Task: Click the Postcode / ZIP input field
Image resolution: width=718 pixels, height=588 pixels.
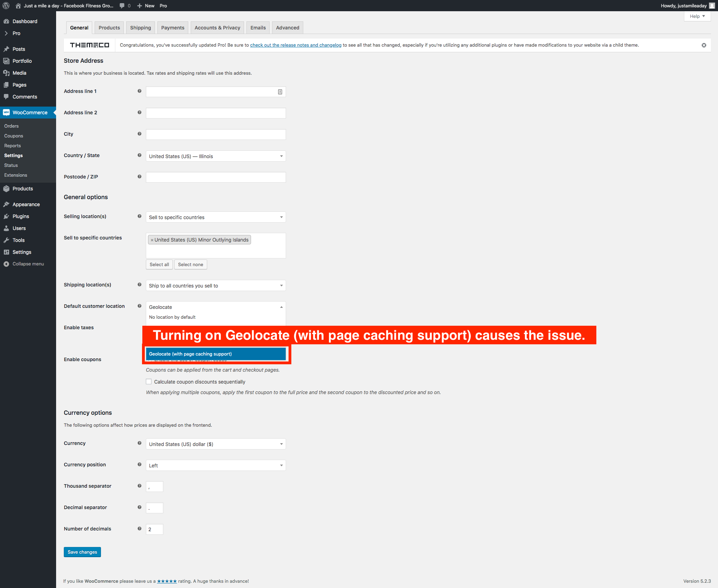Action: coord(216,177)
